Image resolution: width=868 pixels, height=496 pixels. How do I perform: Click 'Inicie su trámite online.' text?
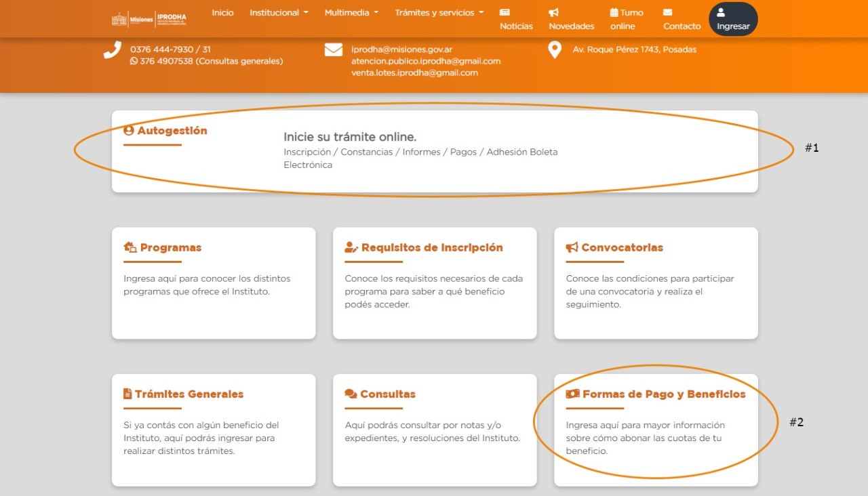(350, 137)
